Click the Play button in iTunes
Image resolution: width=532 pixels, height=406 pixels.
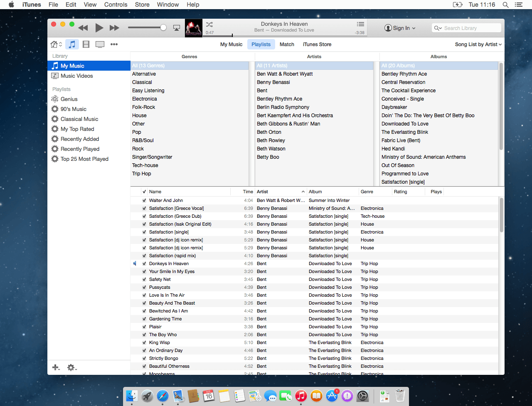pyautogui.click(x=99, y=28)
